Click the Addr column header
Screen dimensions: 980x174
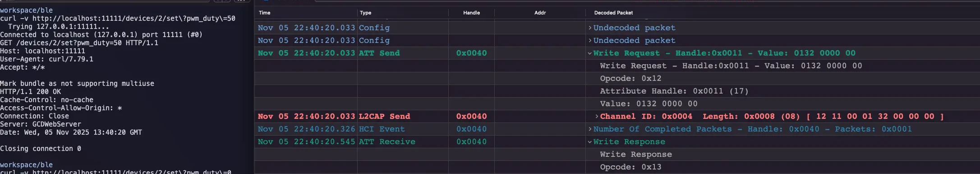tap(540, 13)
